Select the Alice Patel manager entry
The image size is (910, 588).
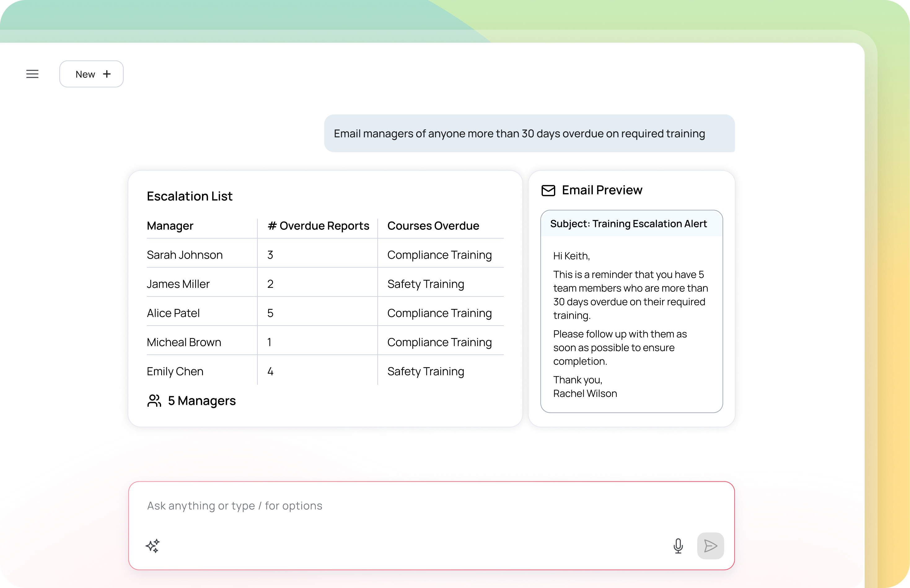173,313
